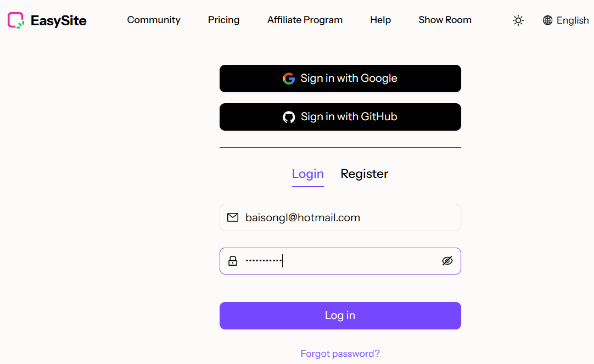
Task: Select the Login tab
Action: click(307, 174)
